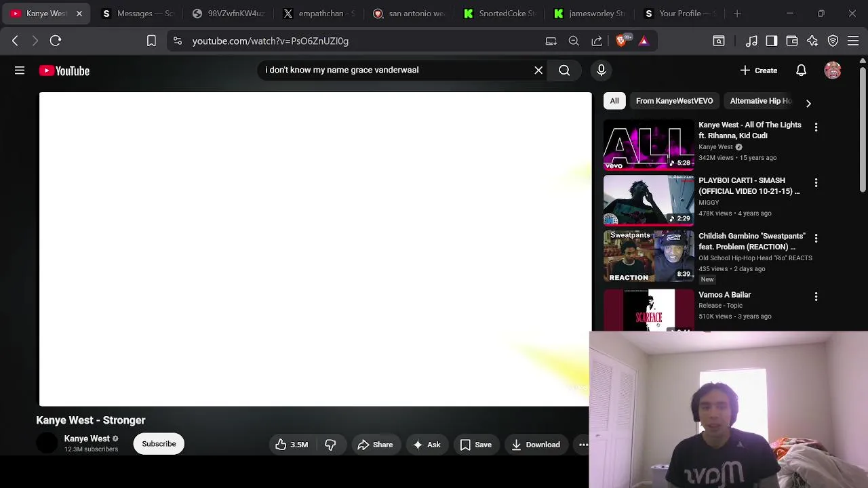Start voice search with microphone
Viewport: 868px width, 488px height.
tap(601, 70)
